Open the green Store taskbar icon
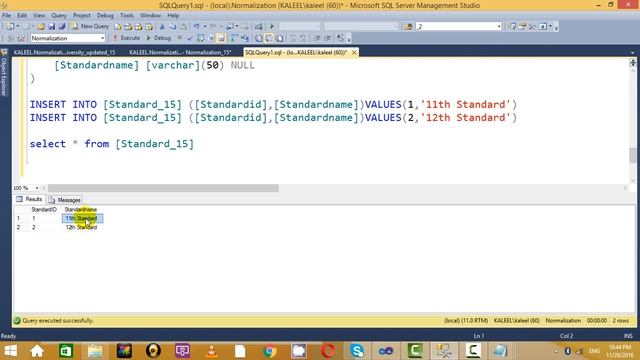The image size is (640, 360). [66, 351]
